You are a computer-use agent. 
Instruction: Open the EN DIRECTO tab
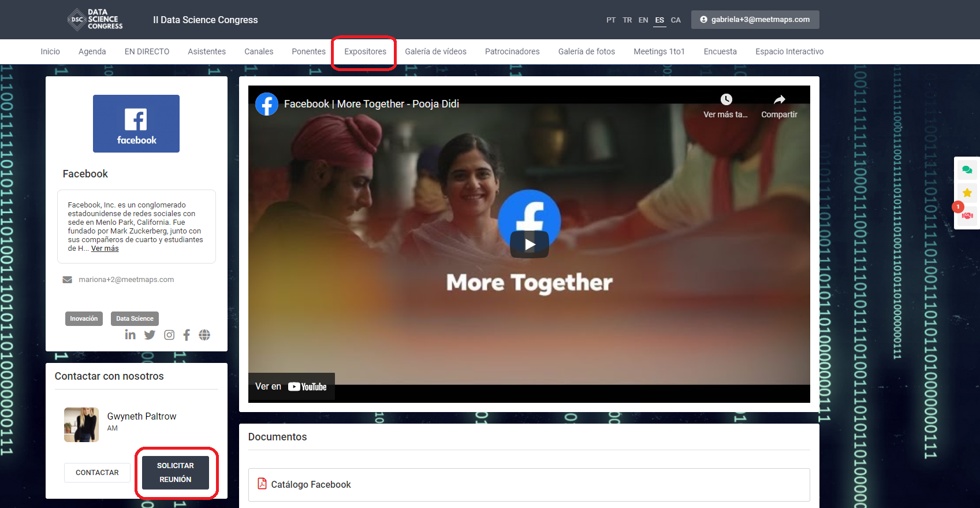pos(147,51)
